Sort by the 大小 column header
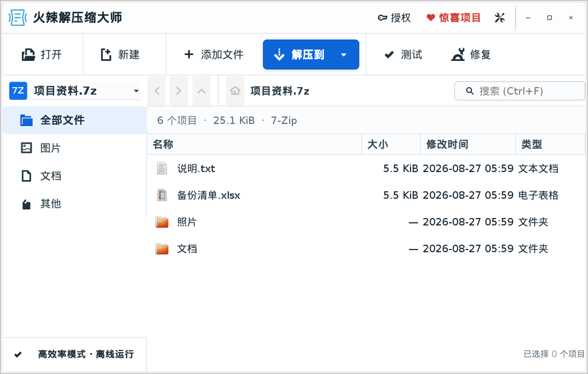The image size is (588, 374). click(x=390, y=145)
